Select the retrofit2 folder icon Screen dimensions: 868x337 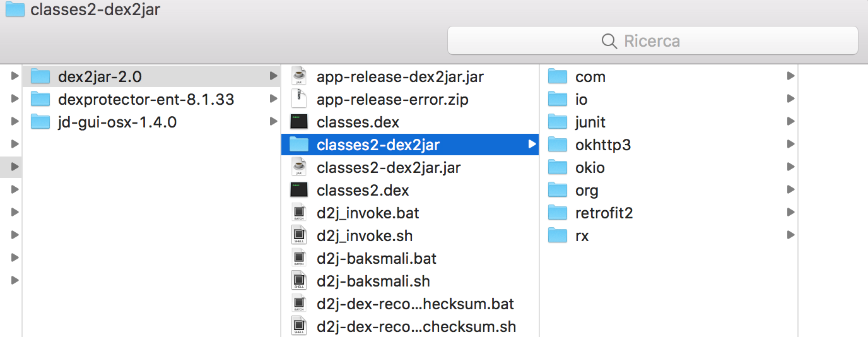[x=558, y=213]
